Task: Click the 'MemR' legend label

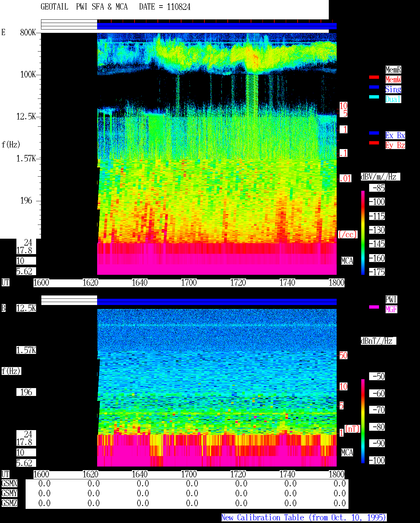Action: click(x=393, y=70)
